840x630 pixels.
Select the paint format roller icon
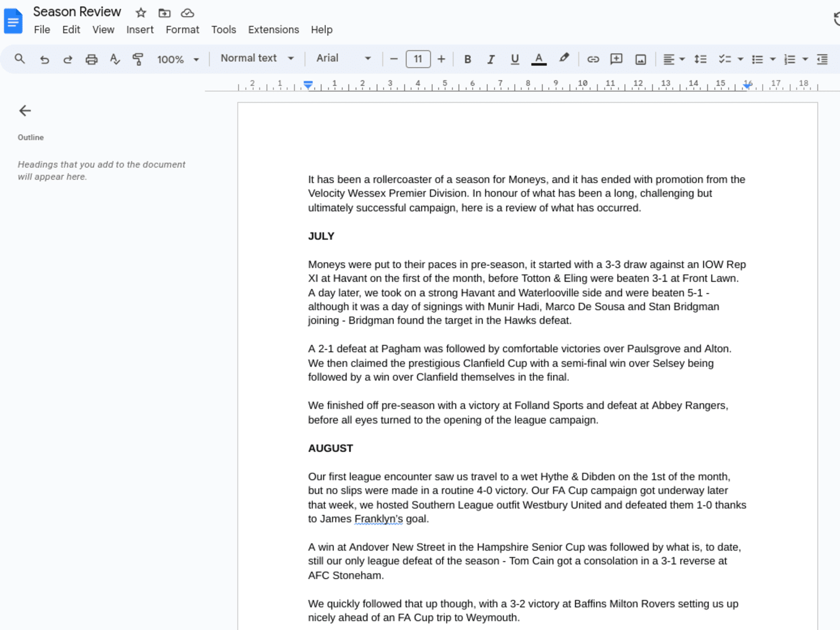pos(138,59)
